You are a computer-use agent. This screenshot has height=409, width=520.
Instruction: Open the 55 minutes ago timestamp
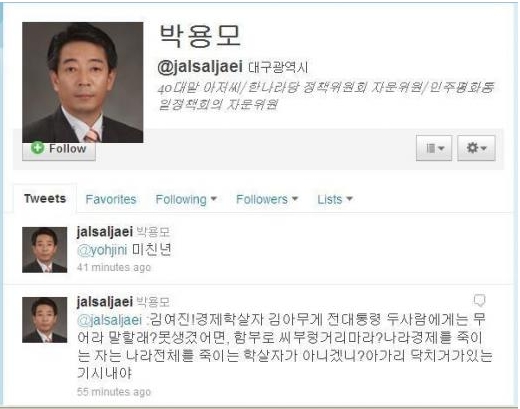point(114,392)
